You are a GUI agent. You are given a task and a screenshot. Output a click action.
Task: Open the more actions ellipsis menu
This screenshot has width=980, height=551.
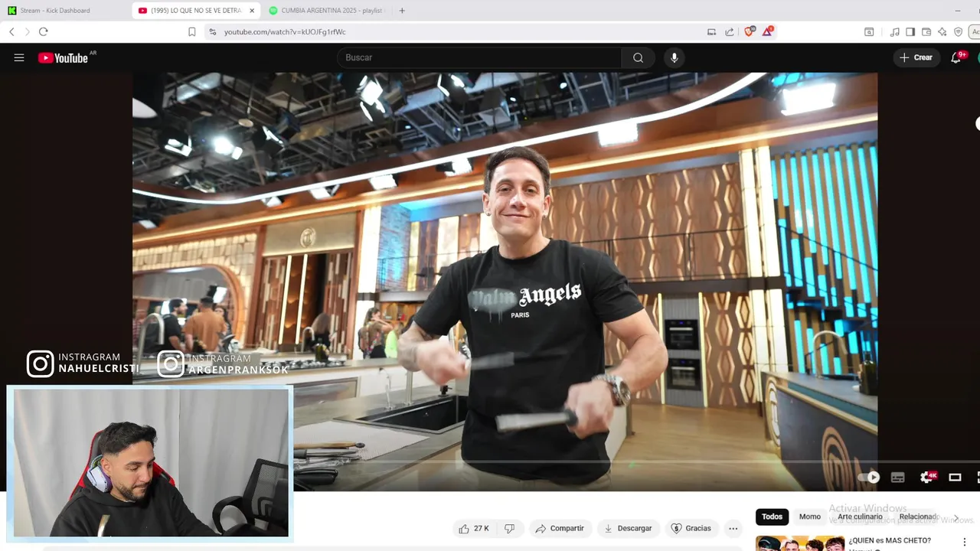pyautogui.click(x=733, y=528)
